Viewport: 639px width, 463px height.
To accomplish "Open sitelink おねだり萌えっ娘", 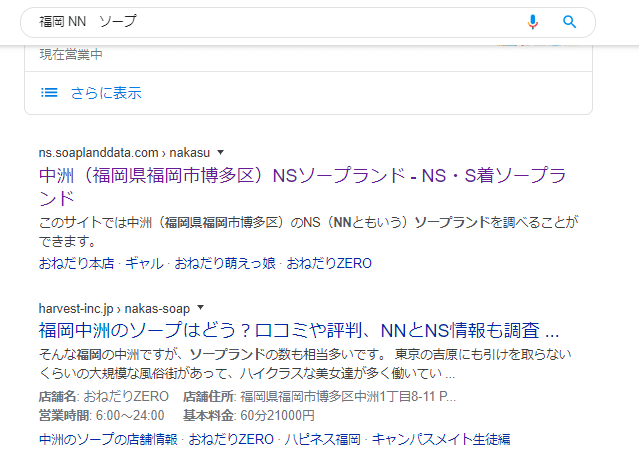I will (225, 263).
